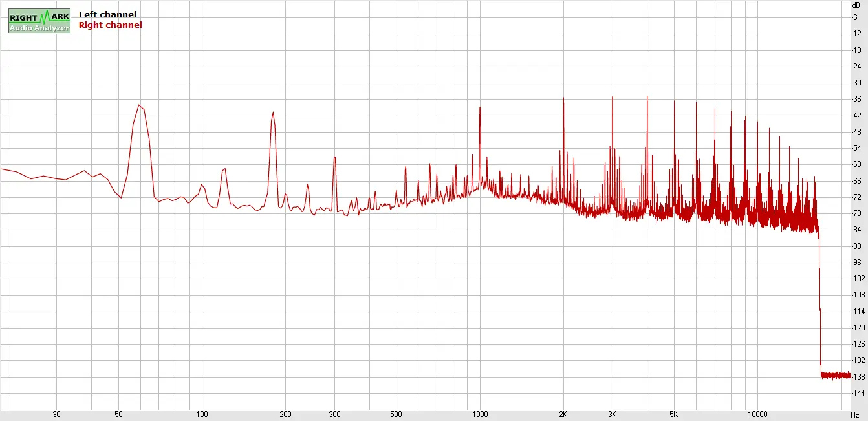This screenshot has height=421, width=868.
Task: Click the peak at 300 Hz
Action: click(334, 157)
